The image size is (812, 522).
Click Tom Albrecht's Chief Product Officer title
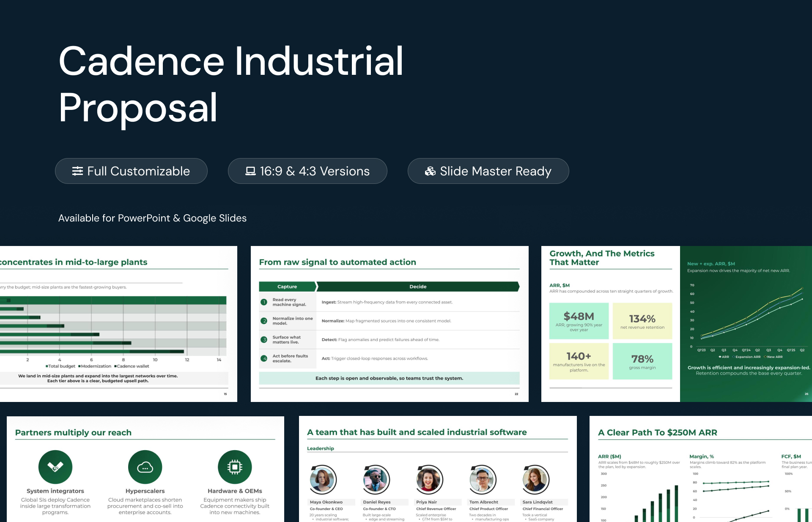[488, 509]
